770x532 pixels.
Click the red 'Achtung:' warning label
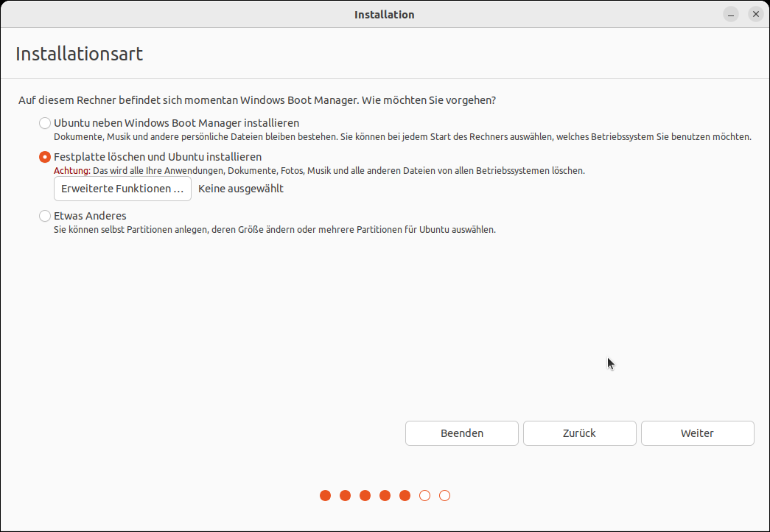[71, 171]
